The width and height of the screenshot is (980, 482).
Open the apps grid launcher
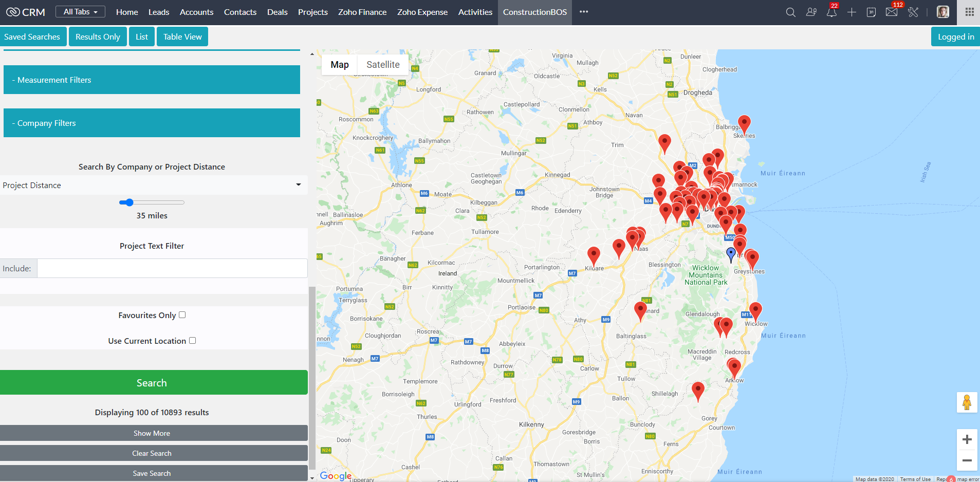(970, 12)
